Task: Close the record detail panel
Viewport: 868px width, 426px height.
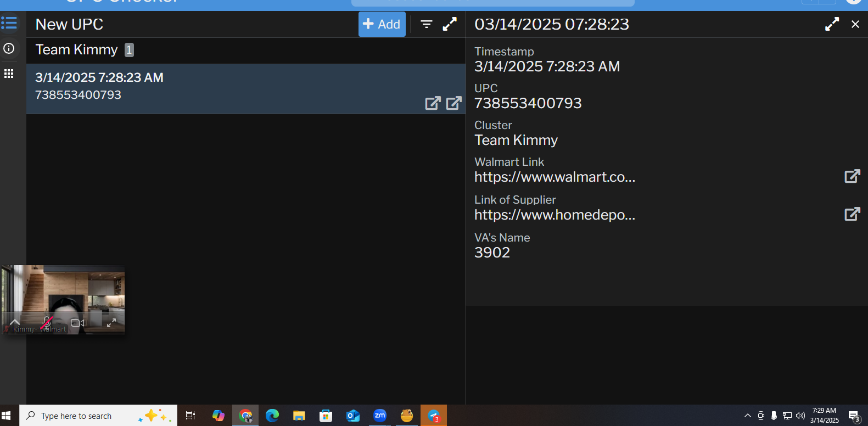Action: [855, 24]
